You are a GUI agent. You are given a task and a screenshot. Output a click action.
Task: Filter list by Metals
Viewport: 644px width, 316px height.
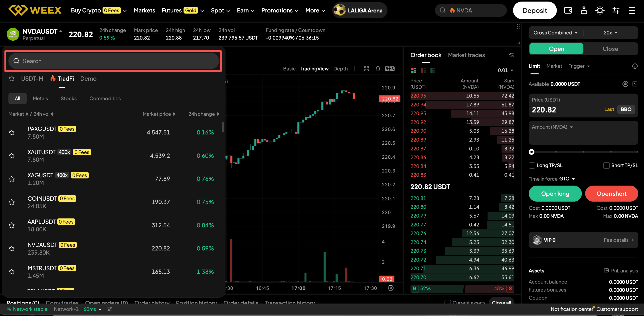coord(40,98)
